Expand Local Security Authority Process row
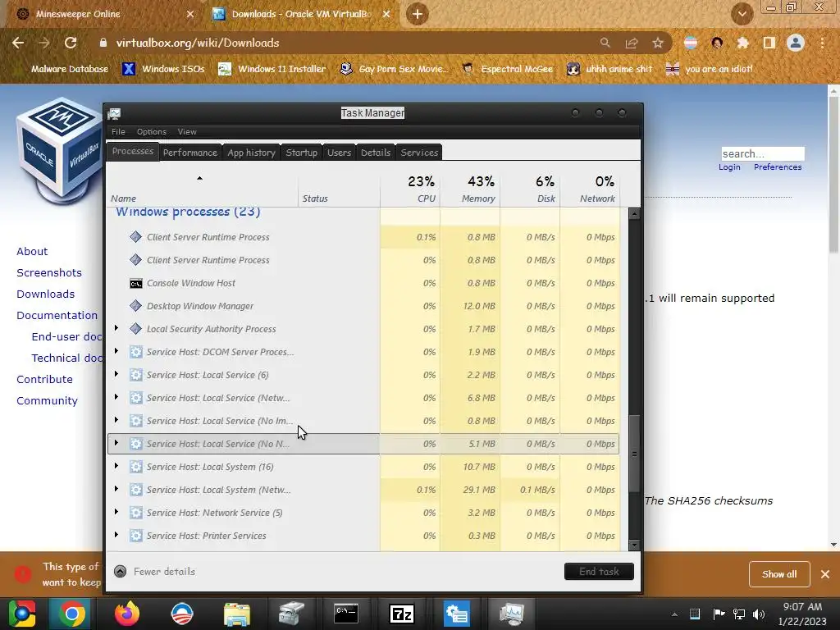 pos(116,328)
